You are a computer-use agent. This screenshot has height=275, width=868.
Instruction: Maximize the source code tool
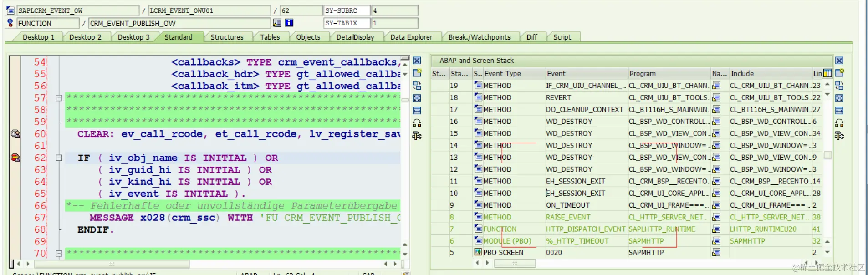click(x=417, y=98)
